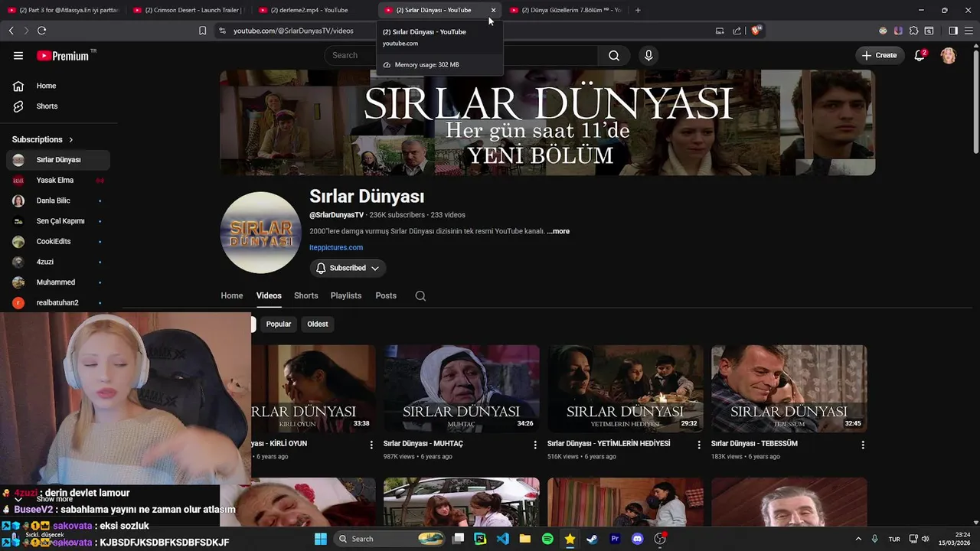The width and height of the screenshot is (980, 551).
Task: Open the Windows Start menu
Action: [x=321, y=539]
